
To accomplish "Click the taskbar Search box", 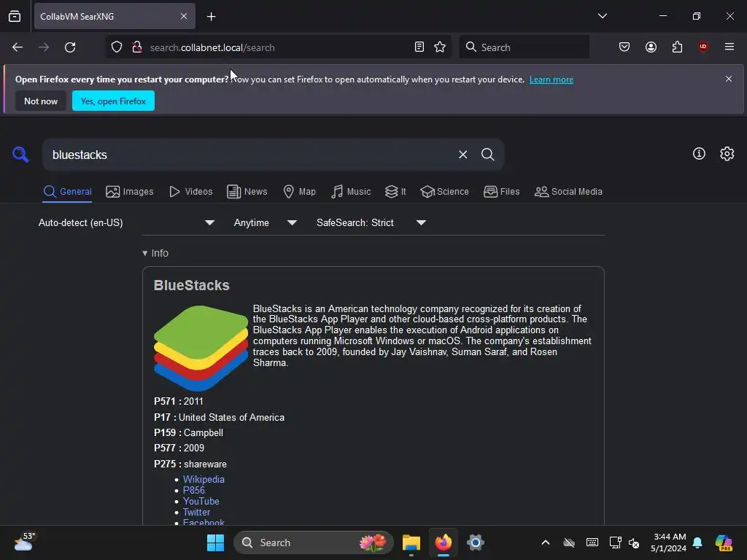I will (314, 542).
